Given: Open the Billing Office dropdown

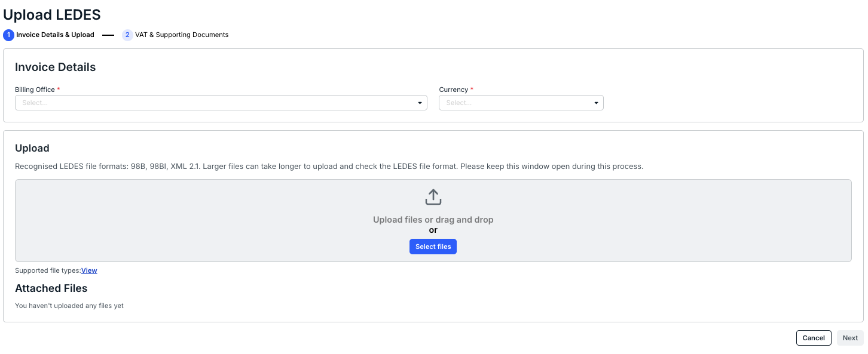Looking at the screenshot, I should [x=221, y=103].
